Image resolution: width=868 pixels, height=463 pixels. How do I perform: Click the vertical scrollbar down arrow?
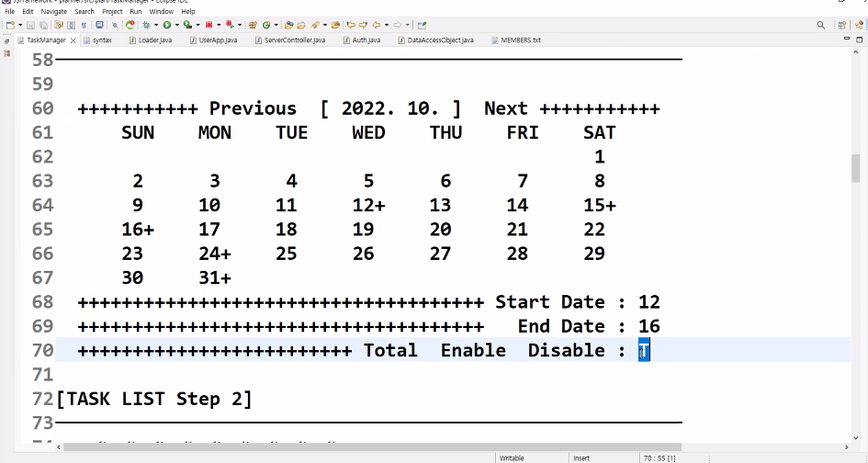856,437
